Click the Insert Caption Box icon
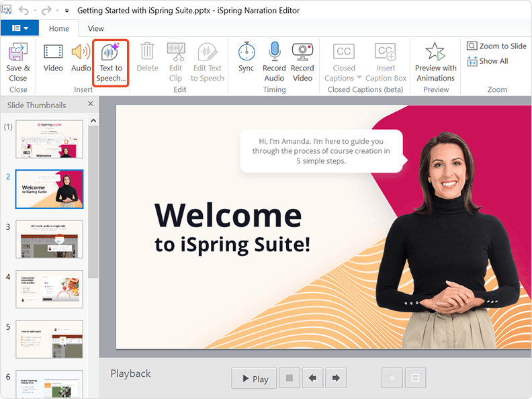This screenshot has width=532, height=399. pos(386,52)
